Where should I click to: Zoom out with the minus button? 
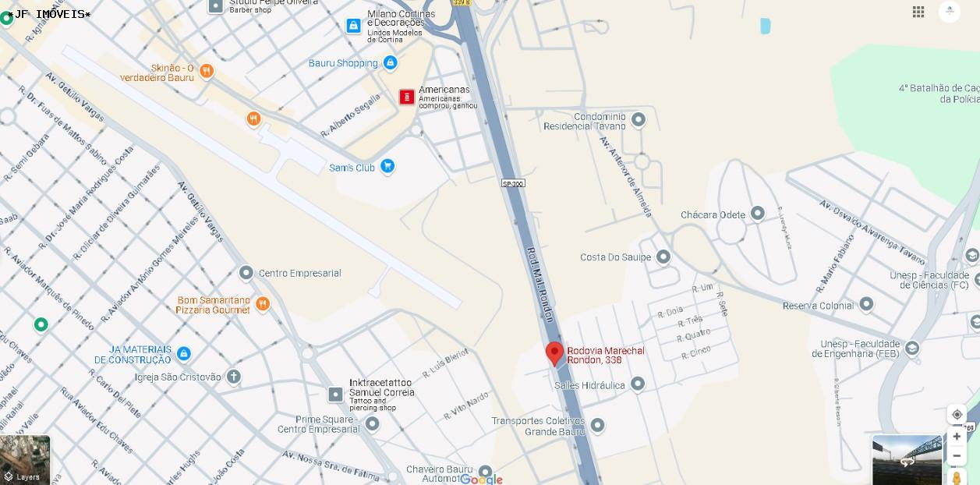(x=957, y=455)
